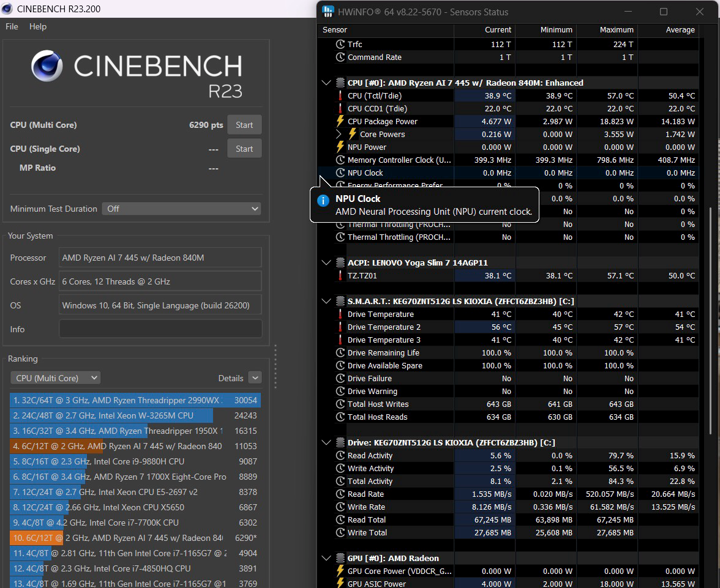Screen dimensions: 720x588
Task: Open the File menu in Cinebench
Action: coord(12,27)
